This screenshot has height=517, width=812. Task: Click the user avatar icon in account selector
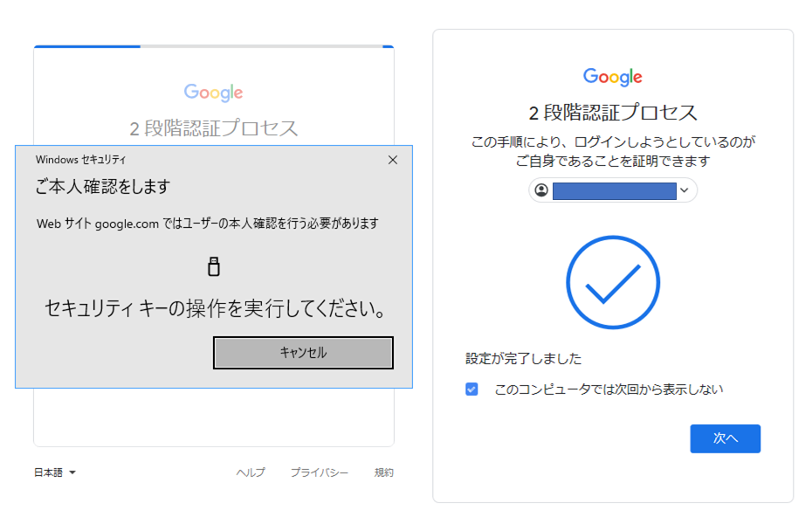tap(541, 190)
